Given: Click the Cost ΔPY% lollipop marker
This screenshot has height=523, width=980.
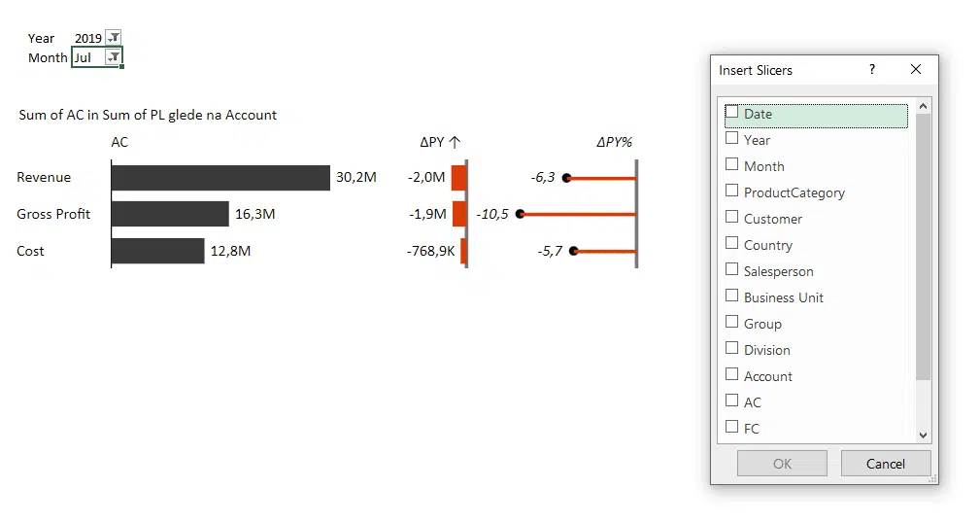Looking at the screenshot, I should point(574,251).
